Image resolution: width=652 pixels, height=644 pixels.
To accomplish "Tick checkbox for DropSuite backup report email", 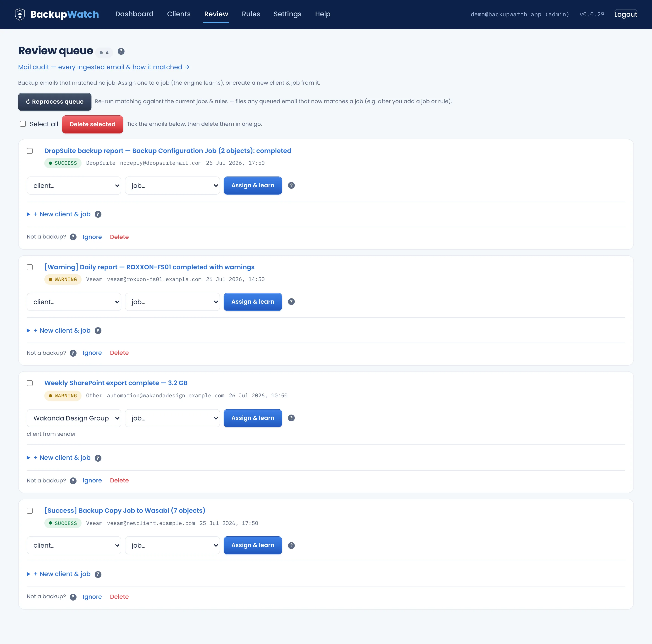I will (x=30, y=151).
